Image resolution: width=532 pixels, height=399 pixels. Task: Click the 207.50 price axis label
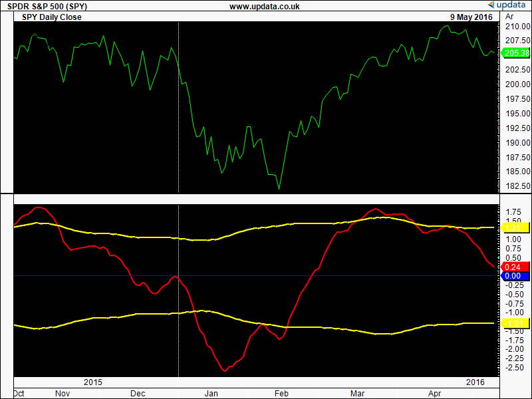click(x=518, y=41)
